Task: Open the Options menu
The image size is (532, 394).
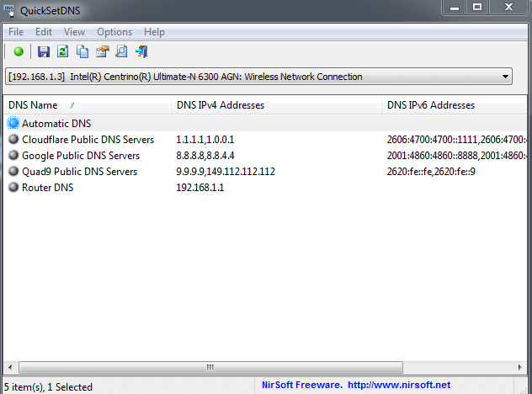Action: pos(114,32)
